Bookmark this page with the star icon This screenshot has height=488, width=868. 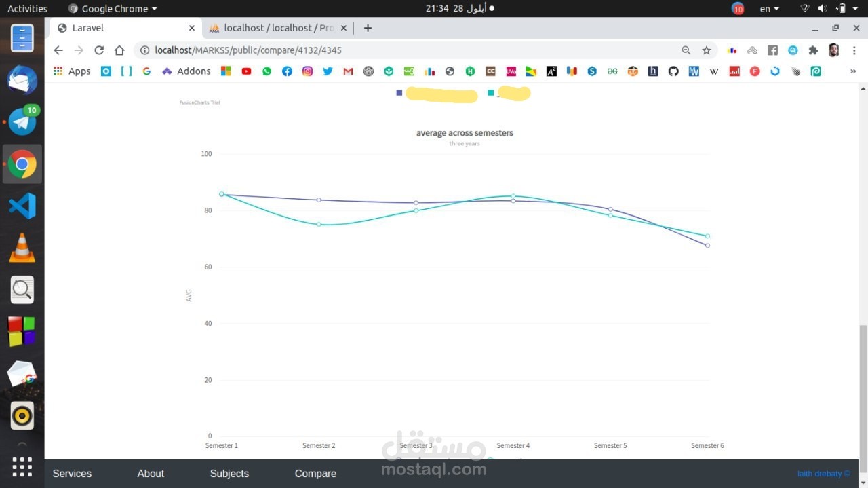[x=707, y=50]
